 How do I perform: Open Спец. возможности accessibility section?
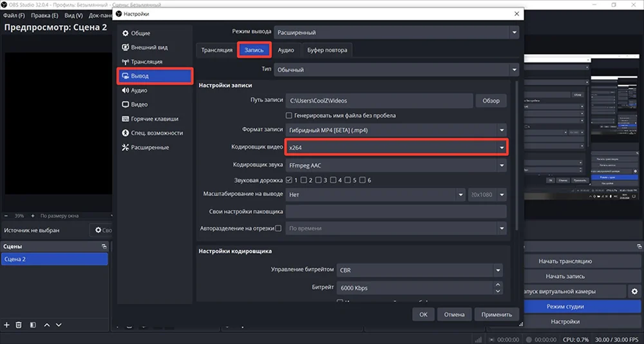click(x=155, y=133)
